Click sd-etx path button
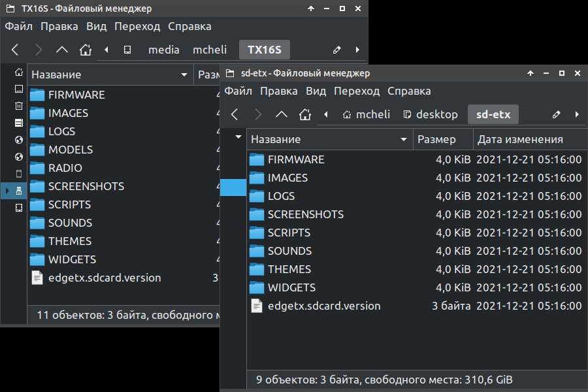588x392 pixels. (493, 114)
